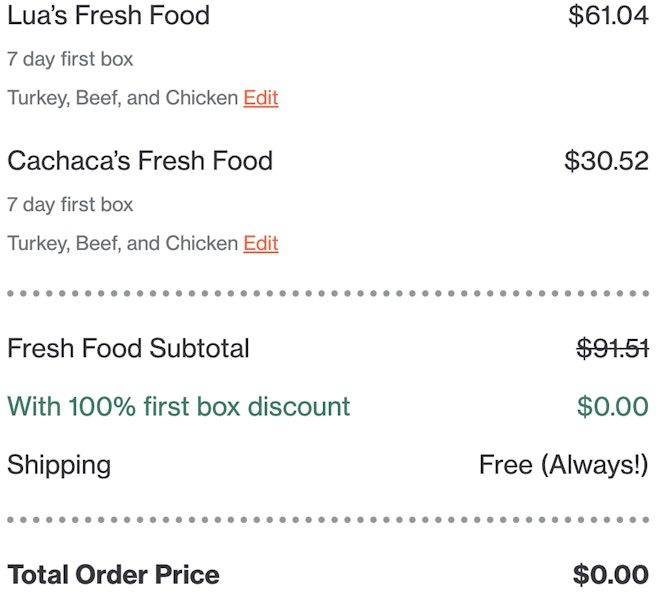Viewport: 661px width, 600px height.
Task: Select the Cachaca's Fresh Food heading
Action: tap(139, 161)
